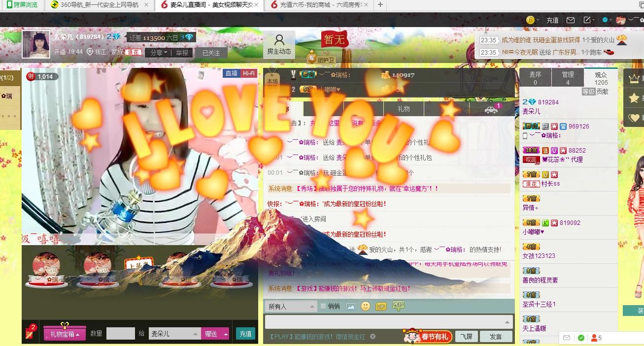Open the mail envelope icon in top bar

(570, 20)
